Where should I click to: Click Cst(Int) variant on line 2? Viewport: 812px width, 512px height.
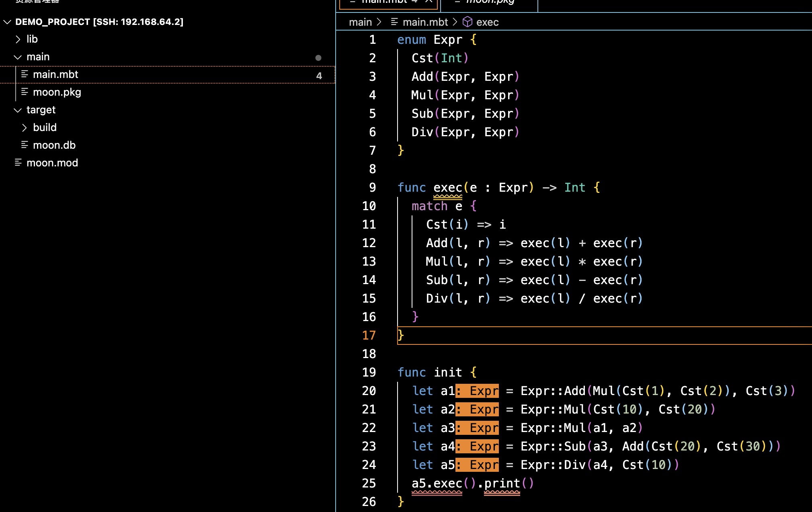coord(440,58)
